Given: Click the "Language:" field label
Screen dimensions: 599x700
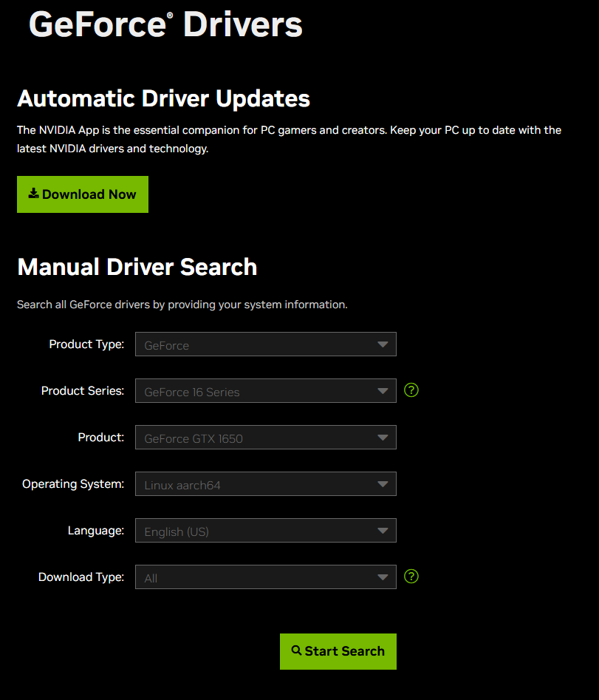Looking at the screenshot, I should coord(95,531).
